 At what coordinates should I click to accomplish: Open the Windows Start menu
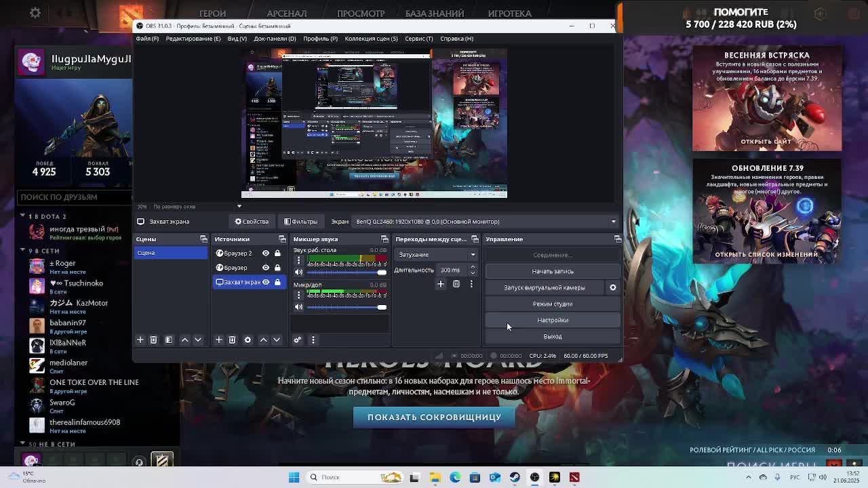click(294, 477)
